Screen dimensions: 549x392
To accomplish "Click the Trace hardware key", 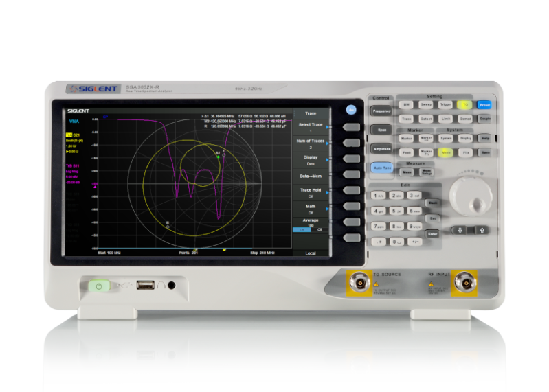I will 406,119.
